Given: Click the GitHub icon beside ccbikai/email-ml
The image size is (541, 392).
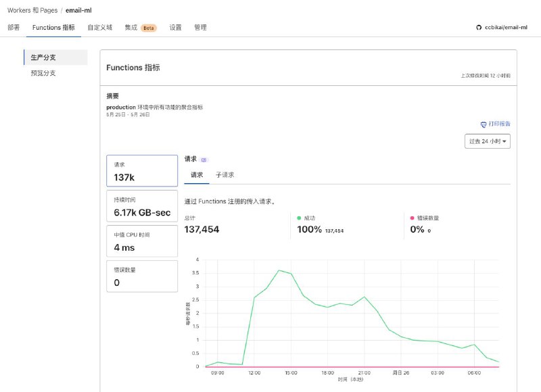Looking at the screenshot, I should coord(479,28).
